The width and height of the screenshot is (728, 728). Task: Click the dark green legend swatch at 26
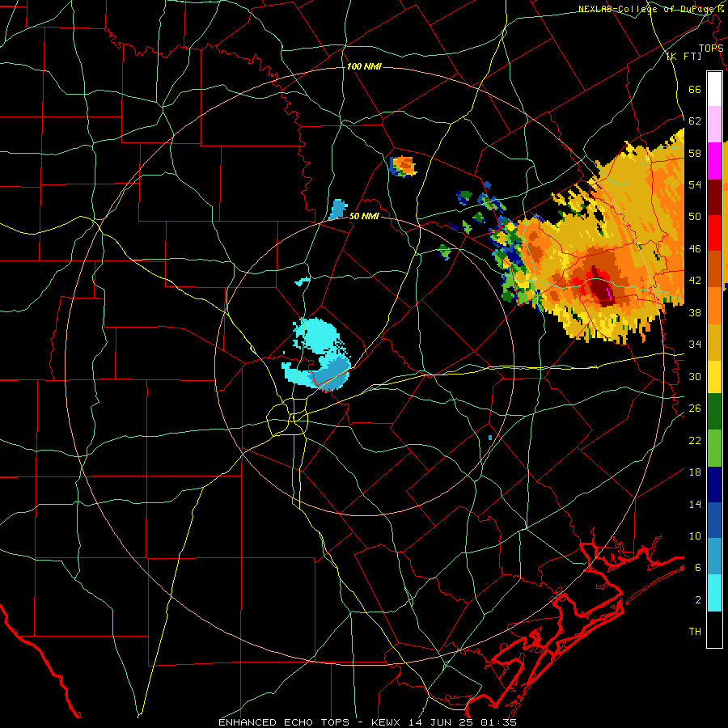(x=714, y=412)
